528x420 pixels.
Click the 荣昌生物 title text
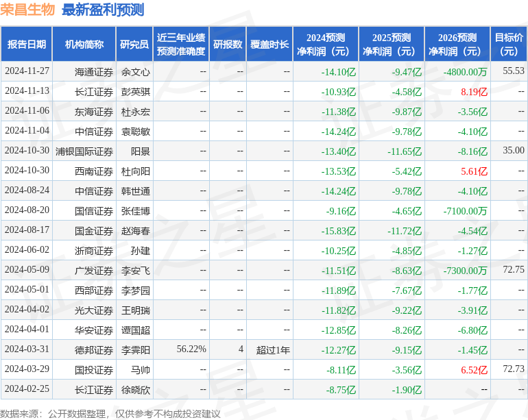tap(27, 10)
